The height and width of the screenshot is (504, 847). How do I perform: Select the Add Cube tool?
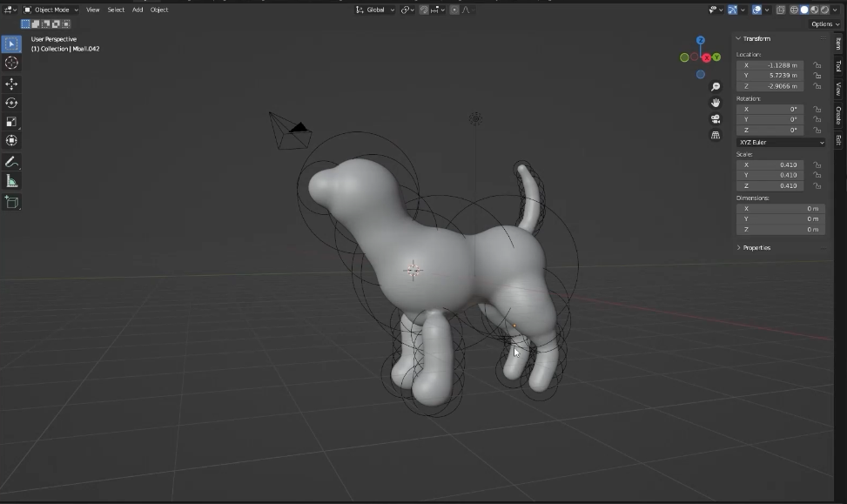click(11, 202)
